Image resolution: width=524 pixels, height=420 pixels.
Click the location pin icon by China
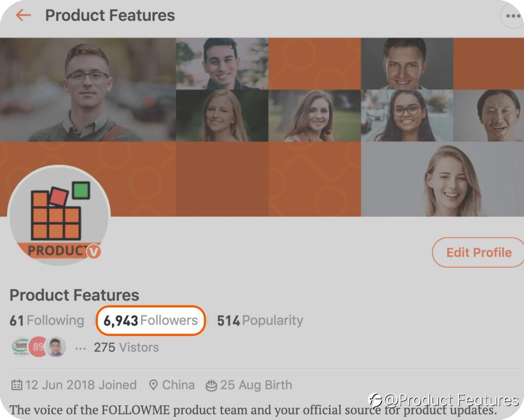click(x=153, y=385)
